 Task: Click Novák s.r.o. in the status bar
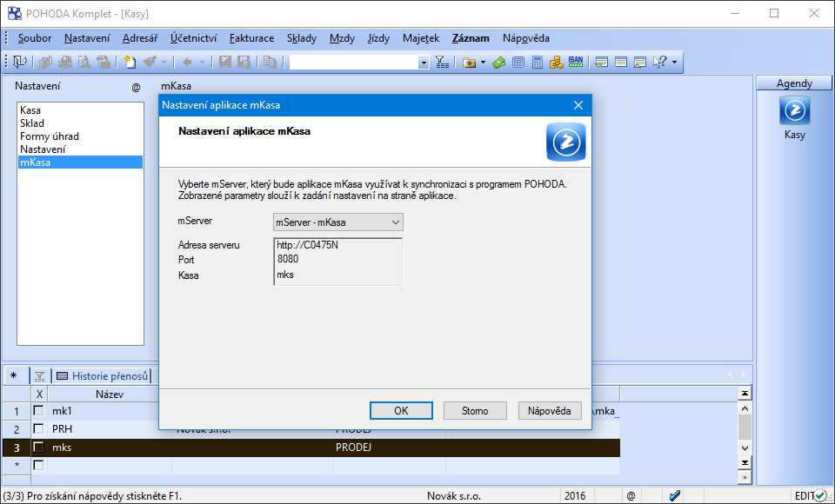coord(454,496)
